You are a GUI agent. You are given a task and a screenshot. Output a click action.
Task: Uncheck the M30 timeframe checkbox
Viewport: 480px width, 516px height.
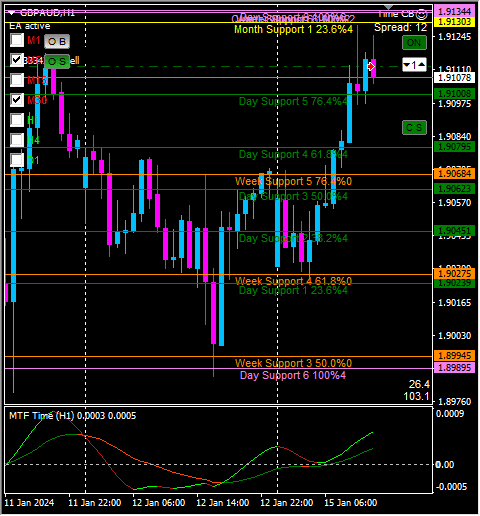(x=17, y=100)
